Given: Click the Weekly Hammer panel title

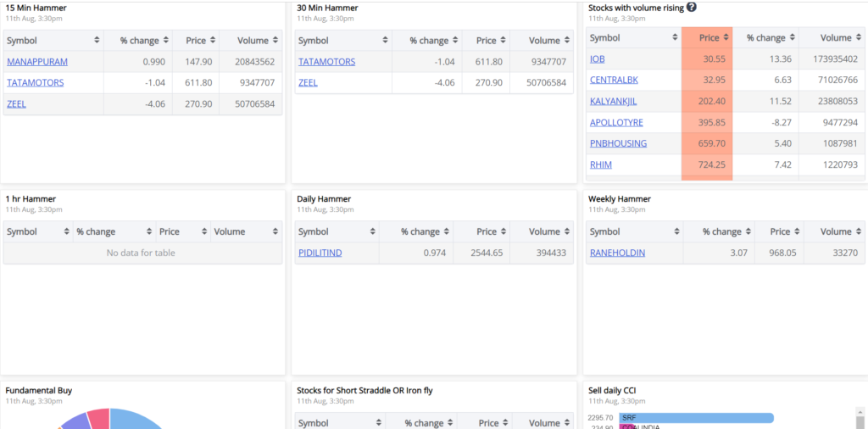Looking at the screenshot, I should (620, 198).
